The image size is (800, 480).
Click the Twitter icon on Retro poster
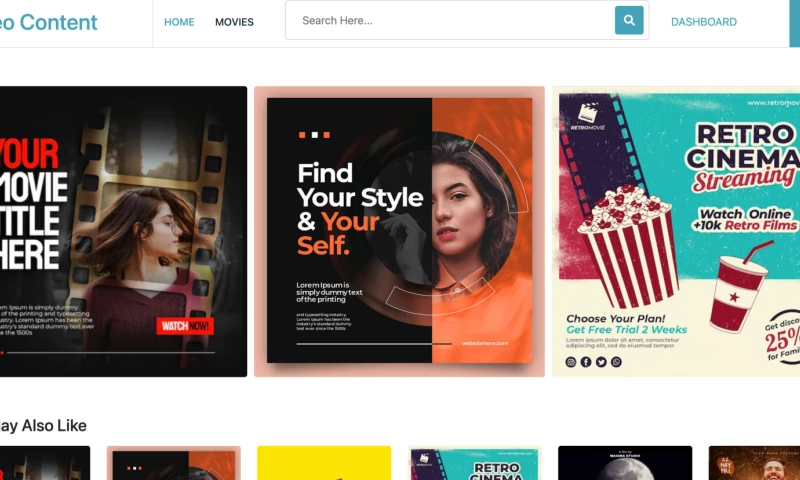click(x=601, y=362)
